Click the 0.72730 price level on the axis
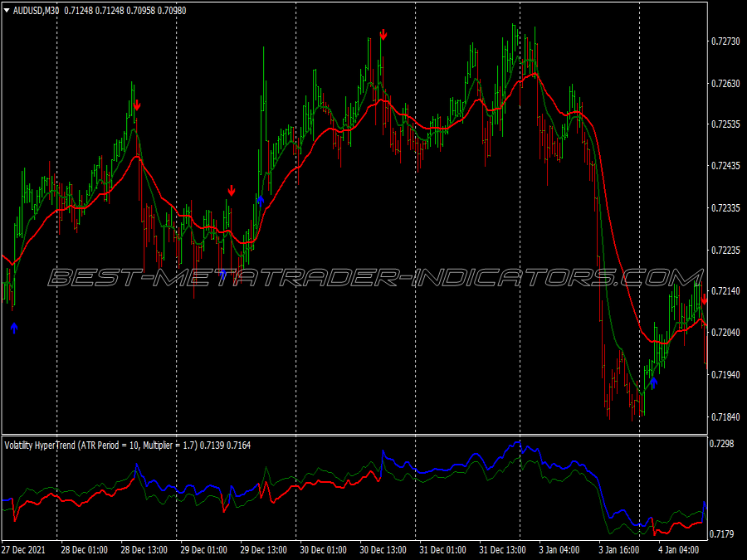Screen dimensions: 747x560 725,42
